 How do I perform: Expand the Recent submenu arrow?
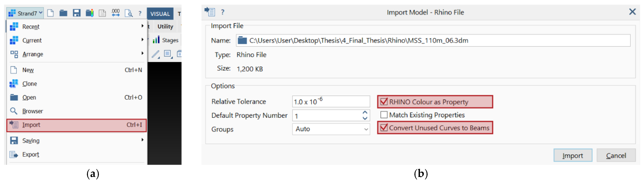[142, 26]
